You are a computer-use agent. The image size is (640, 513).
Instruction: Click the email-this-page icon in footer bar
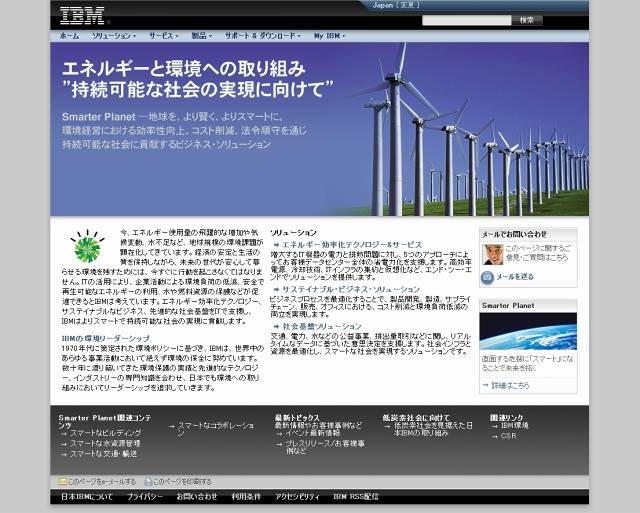[x=63, y=482]
